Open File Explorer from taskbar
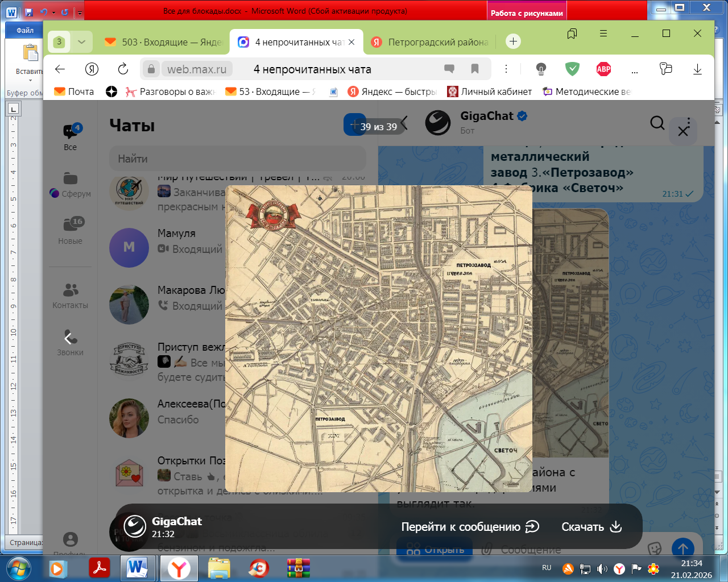 tap(219, 568)
